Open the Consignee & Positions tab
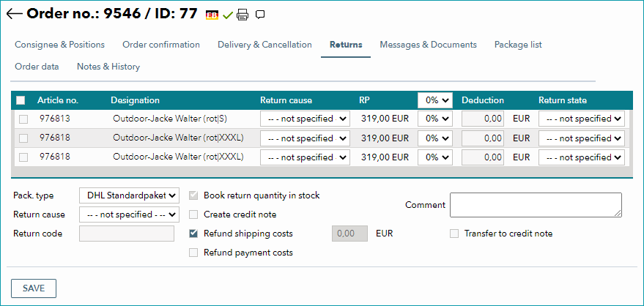 pyautogui.click(x=59, y=45)
